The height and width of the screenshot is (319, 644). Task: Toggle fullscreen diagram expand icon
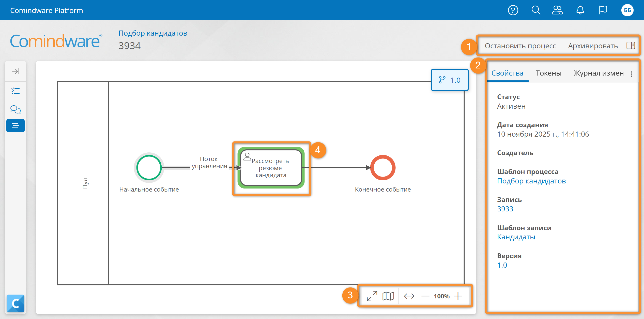click(x=372, y=296)
